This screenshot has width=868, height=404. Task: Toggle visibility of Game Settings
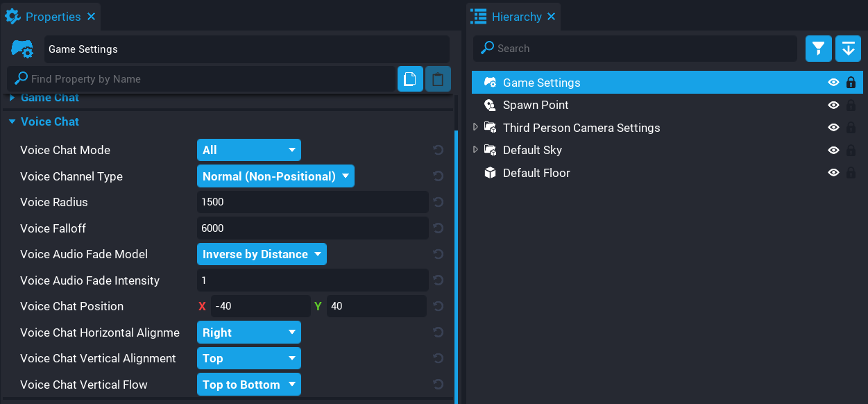point(833,83)
